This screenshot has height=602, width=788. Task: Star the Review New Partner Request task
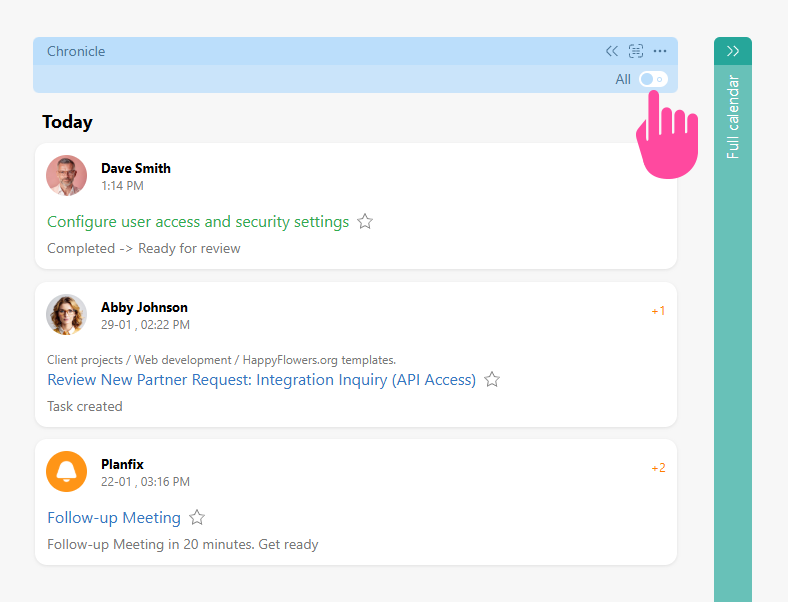(492, 380)
